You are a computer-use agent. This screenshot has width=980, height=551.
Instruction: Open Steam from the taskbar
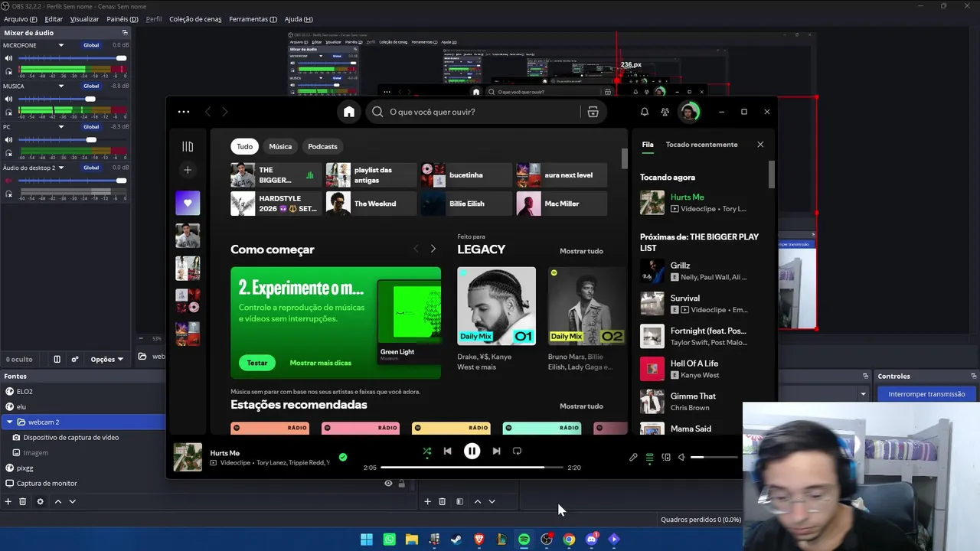coord(456,540)
